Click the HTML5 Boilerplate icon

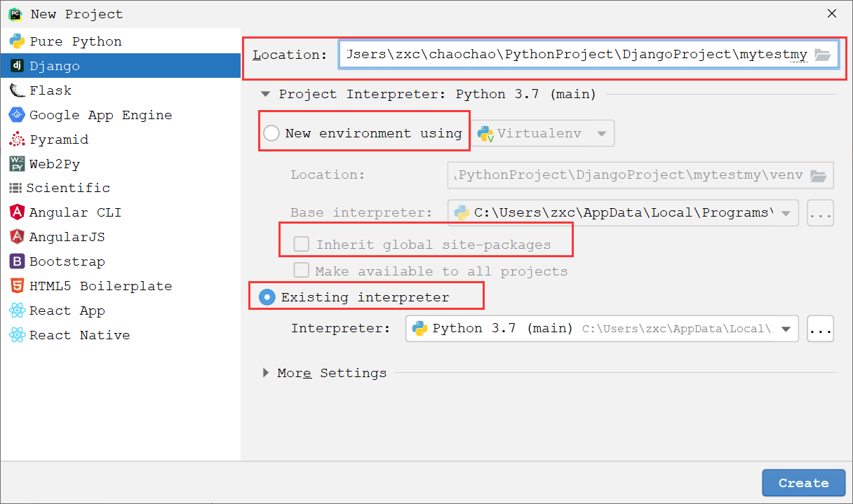(17, 286)
